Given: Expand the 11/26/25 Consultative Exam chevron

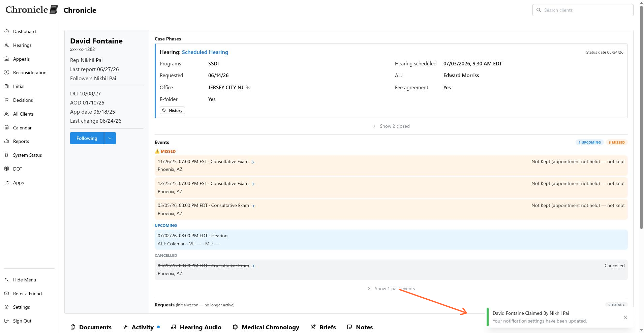Looking at the screenshot, I should tap(253, 162).
